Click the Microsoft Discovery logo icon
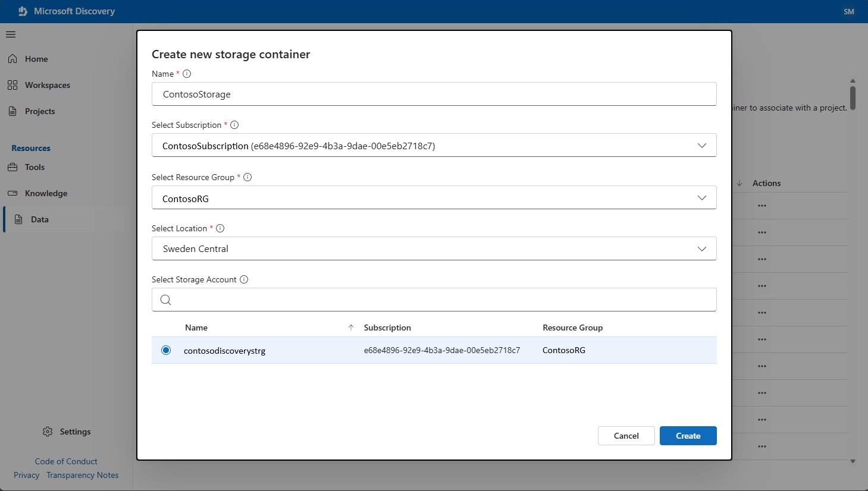The image size is (868, 491). pos(23,11)
